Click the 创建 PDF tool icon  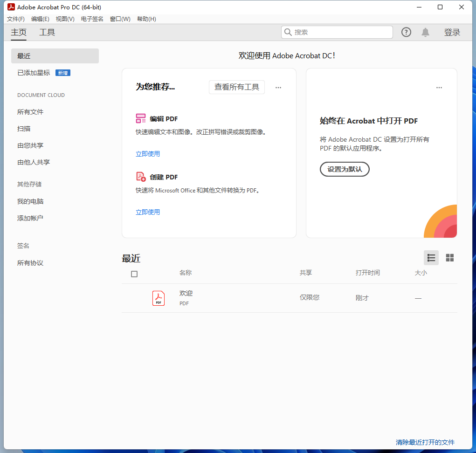point(141,177)
